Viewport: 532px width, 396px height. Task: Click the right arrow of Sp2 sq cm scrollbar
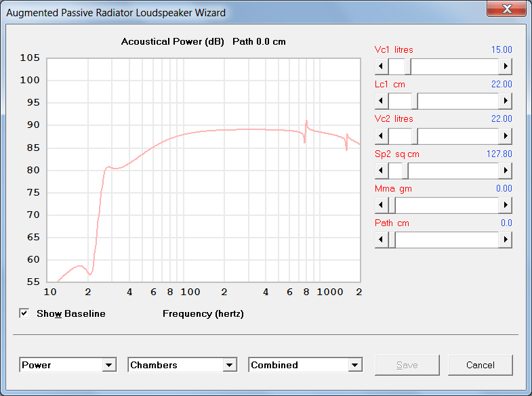point(506,171)
